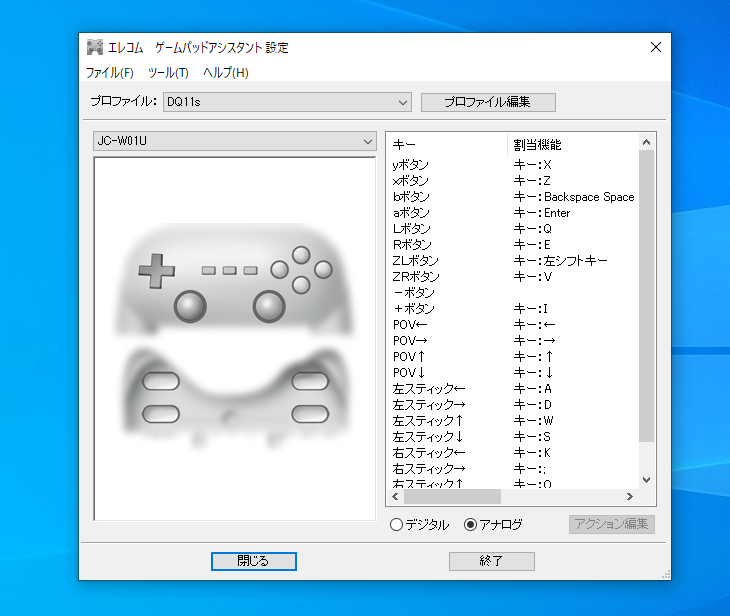
Task: Click the D-pad on the gamepad image
Action: coord(156,271)
